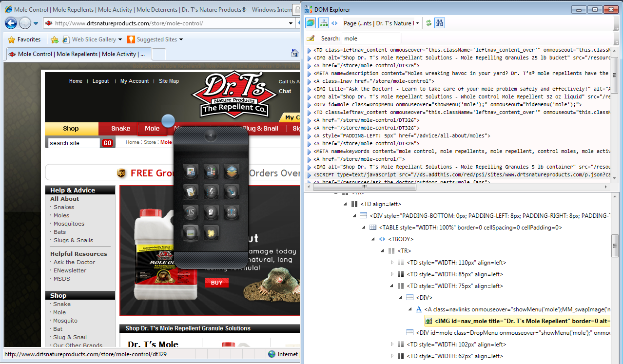Screen dimensions: 623x364
Task: Click the Home link at page top
Action: tap(76, 81)
